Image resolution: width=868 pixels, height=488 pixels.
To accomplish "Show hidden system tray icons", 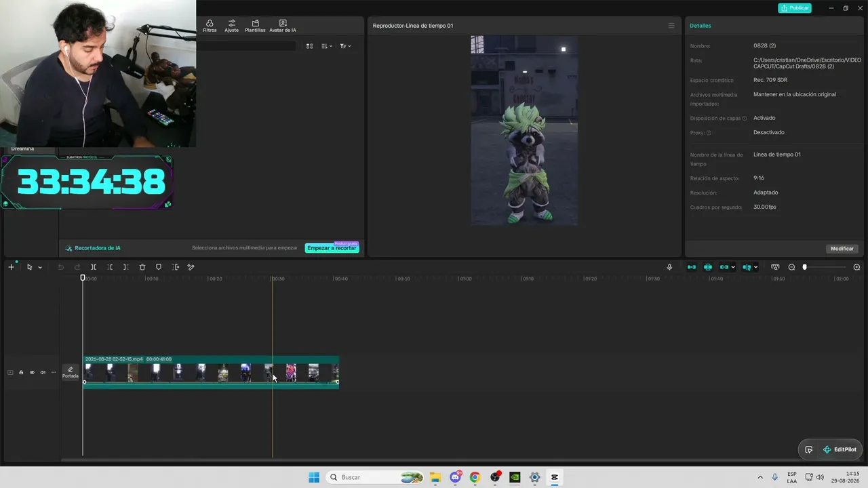I will [759, 477].
